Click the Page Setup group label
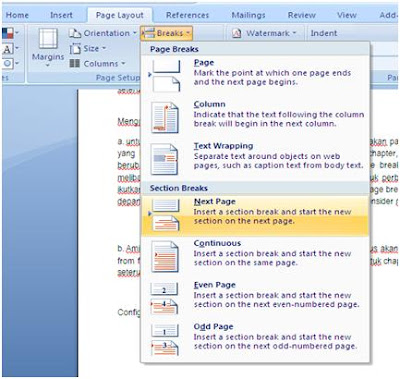Viewport: 400px width, 379px height. coord(118,78)
